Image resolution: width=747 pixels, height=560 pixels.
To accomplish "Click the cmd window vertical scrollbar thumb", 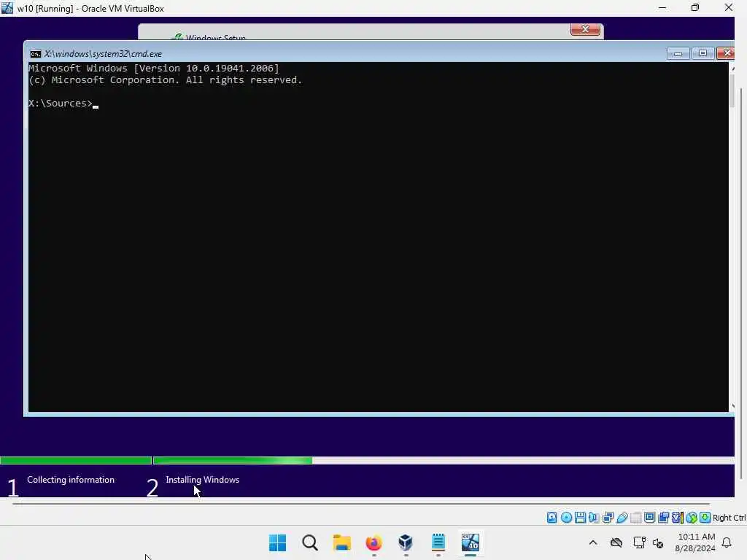I will click(732, 90).
